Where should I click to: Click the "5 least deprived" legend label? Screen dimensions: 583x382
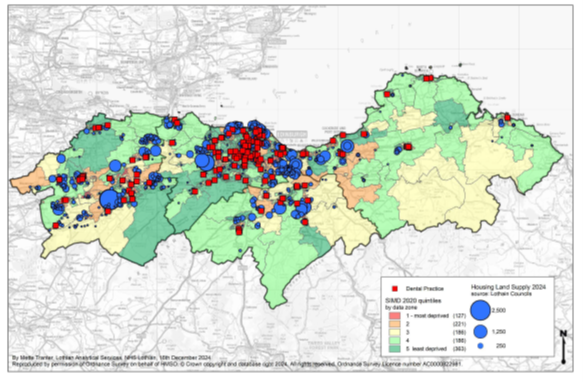pos(426,349)
